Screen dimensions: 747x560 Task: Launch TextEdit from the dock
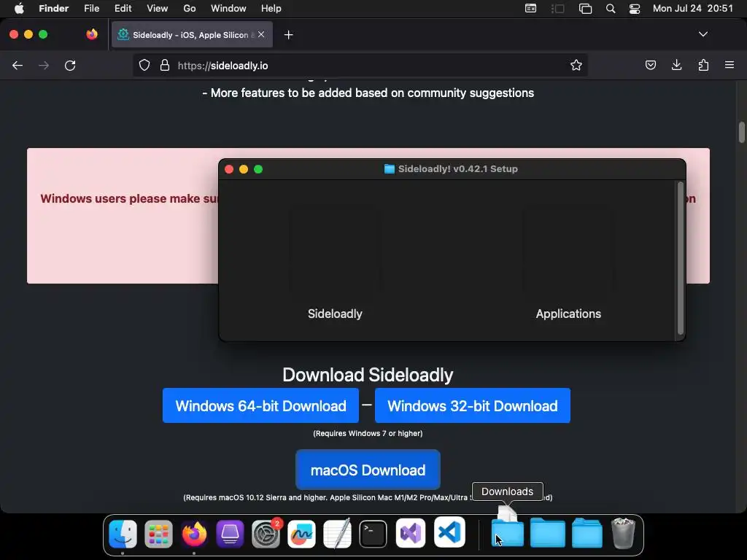coord(337,534)
